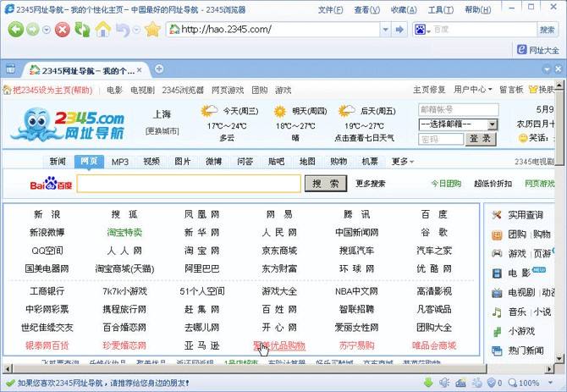Click 把2345设为主页 link
Image resolution: width=567 pixels, height=392 pixels.
52,90
